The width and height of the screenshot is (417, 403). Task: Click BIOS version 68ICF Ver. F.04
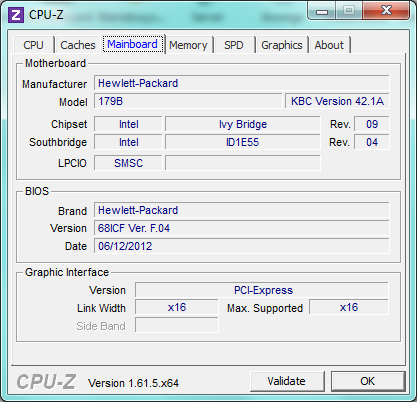(242, 228)
